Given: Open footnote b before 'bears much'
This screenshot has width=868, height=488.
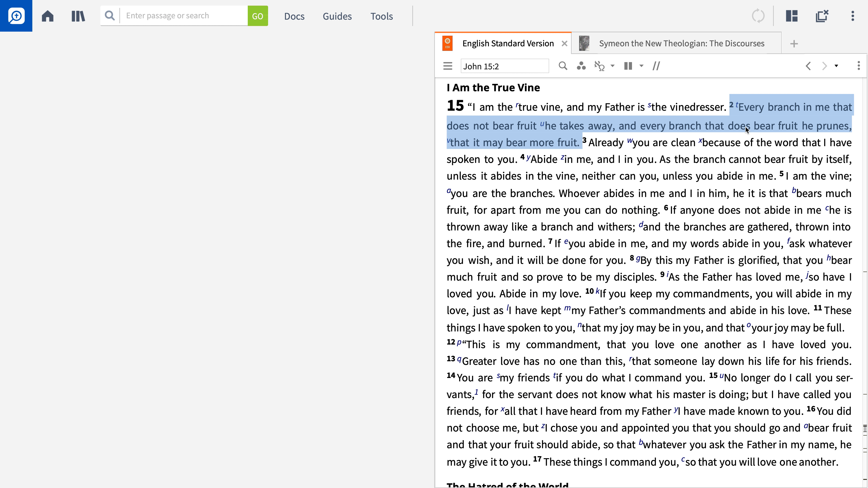Looking at the screenshot, I should [794, 191].
